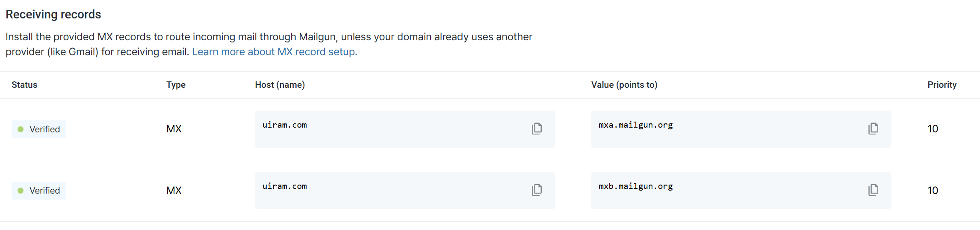The width and height of the screenshot is (980, 230).
Task: Click the second row Verified status badge
Action: point(39,191)
